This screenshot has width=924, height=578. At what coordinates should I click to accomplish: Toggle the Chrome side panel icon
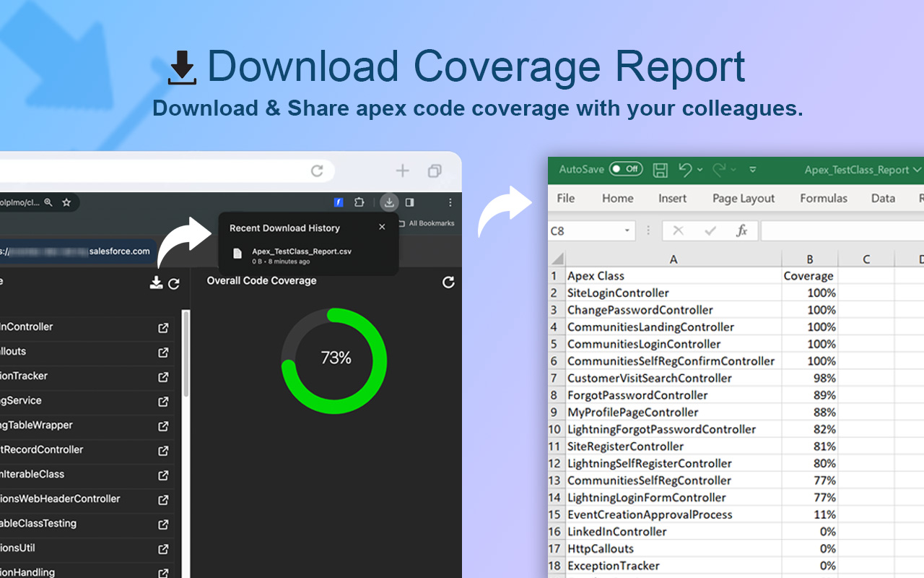pos(410,202)
